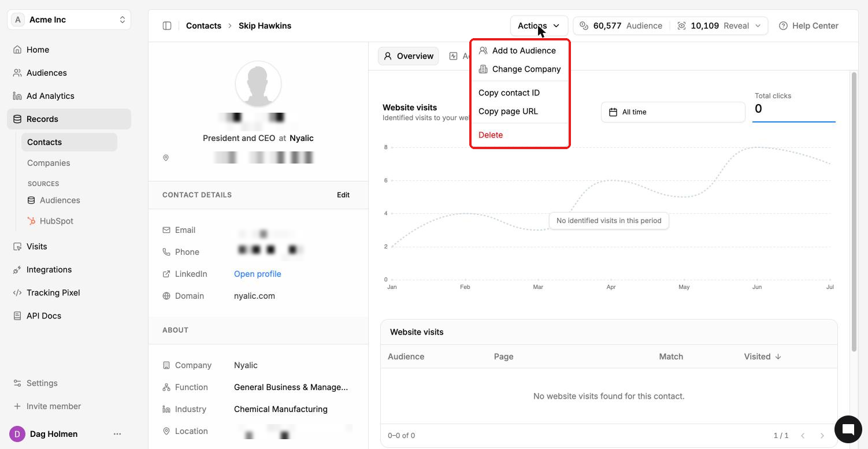Toggle the Actions dropdown button

(x=539, y=25)
